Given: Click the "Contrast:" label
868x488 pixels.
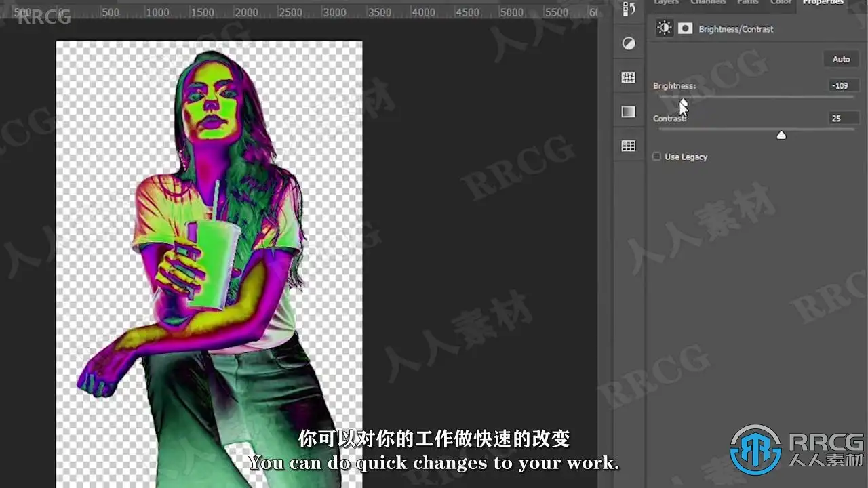Looking at the screenshot, I should coord(670,119).
